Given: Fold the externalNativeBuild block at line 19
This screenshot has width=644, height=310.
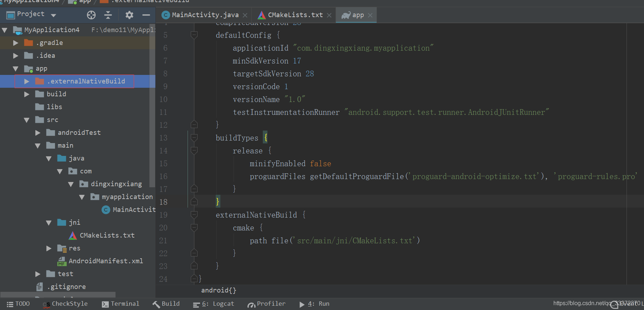Looking at the screenshot, I should tap(194, 215).
